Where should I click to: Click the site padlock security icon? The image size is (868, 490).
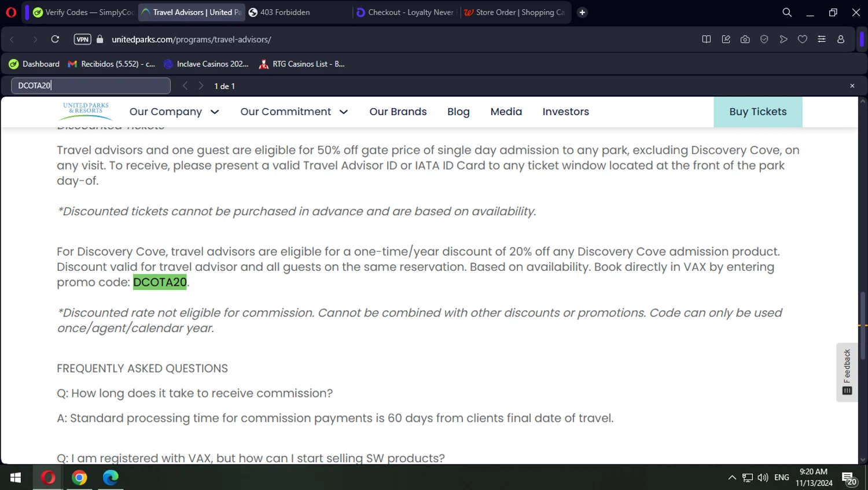pyautogui.click(x=100, y=39)
